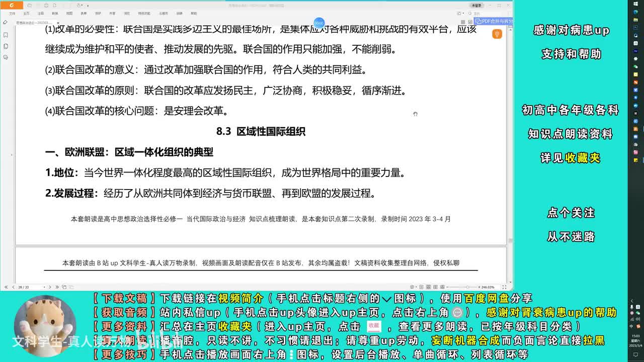Click the heading 8.3 区域性国际组织
The width and height of the screenshot is (644, 362).
(x=261, y=132)
